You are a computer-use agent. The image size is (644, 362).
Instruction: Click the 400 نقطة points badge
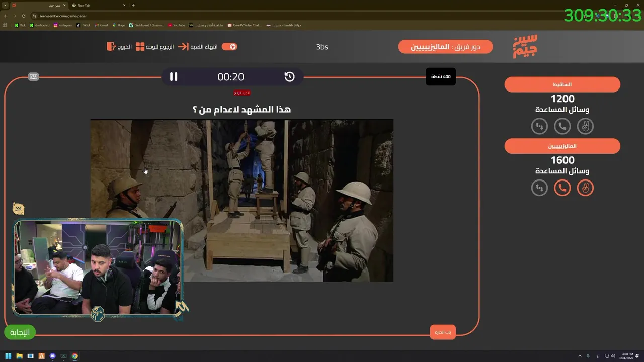(441, 77)
